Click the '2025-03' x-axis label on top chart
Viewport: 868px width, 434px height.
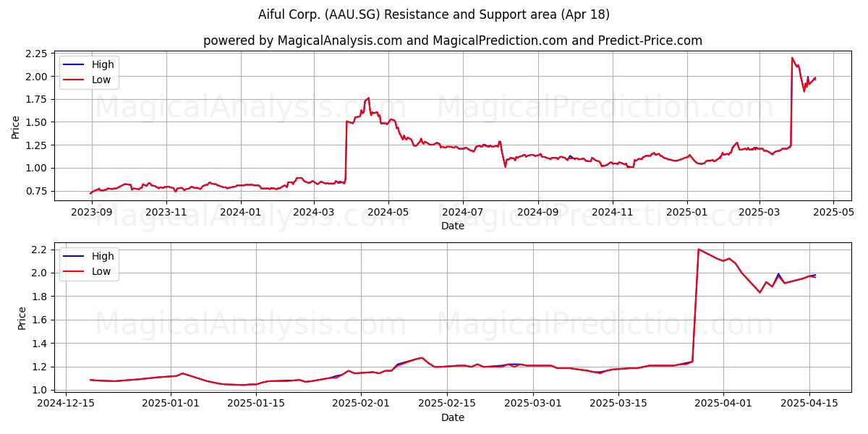point(759,212)
